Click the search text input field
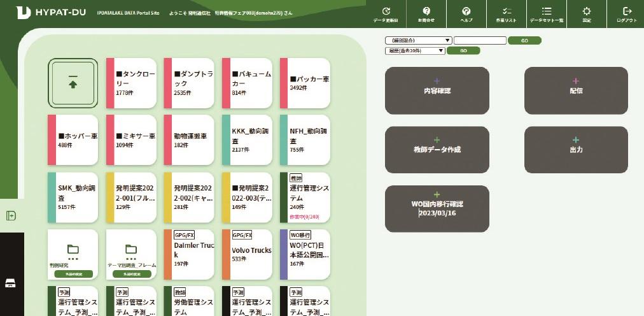 tap(480, 40)
